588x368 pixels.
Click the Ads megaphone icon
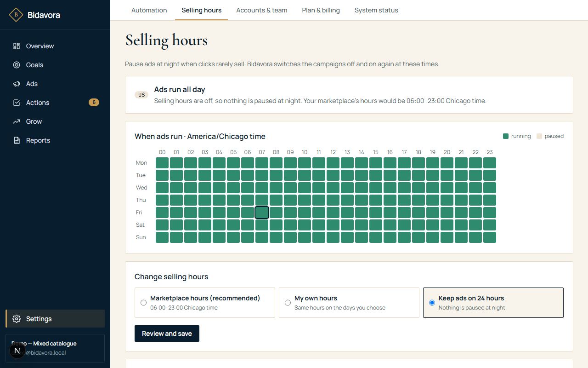click(x=17, y=84)
